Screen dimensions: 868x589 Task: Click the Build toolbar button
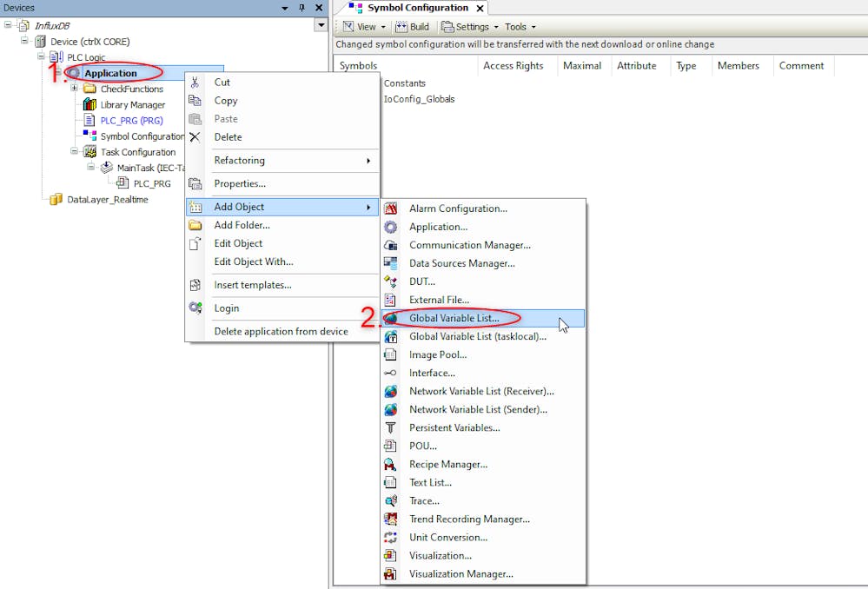tap(412, 27)
